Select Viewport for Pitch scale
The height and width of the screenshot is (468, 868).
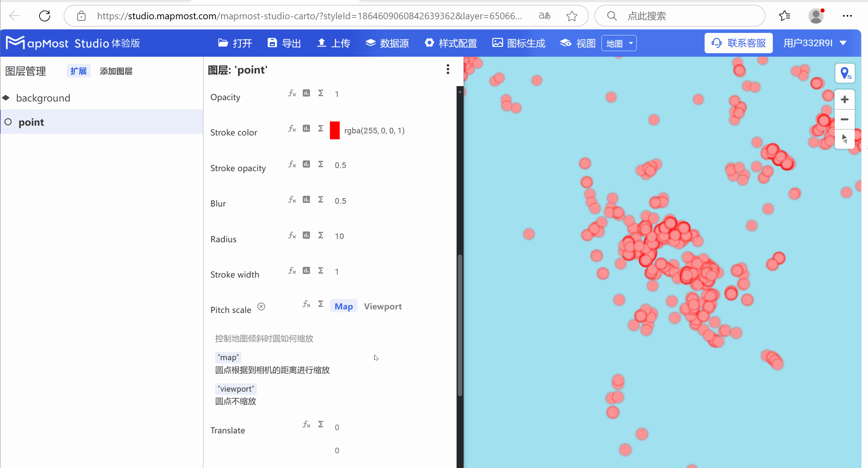382,306
